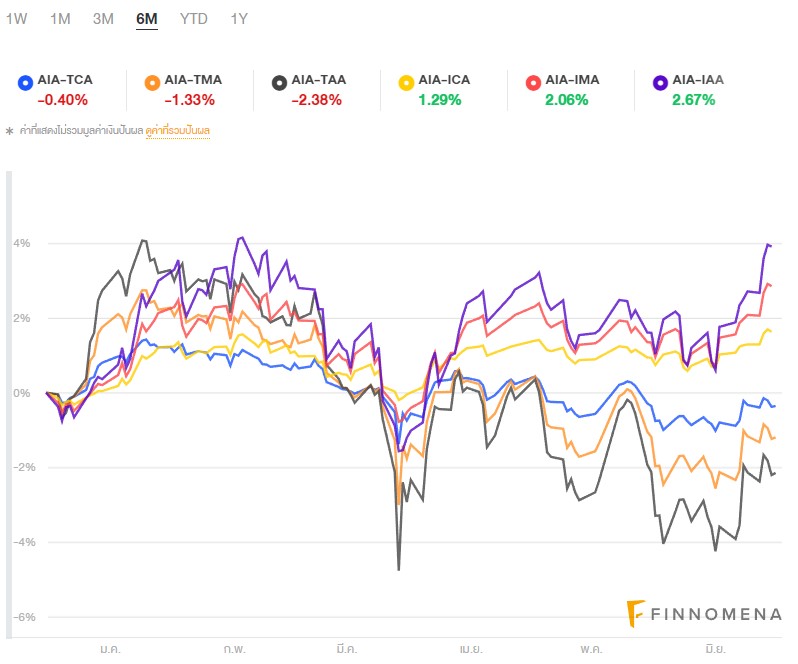Switch chart to YTD view
Viewport: 798px width, 664px height.
[x=193, y=18]
